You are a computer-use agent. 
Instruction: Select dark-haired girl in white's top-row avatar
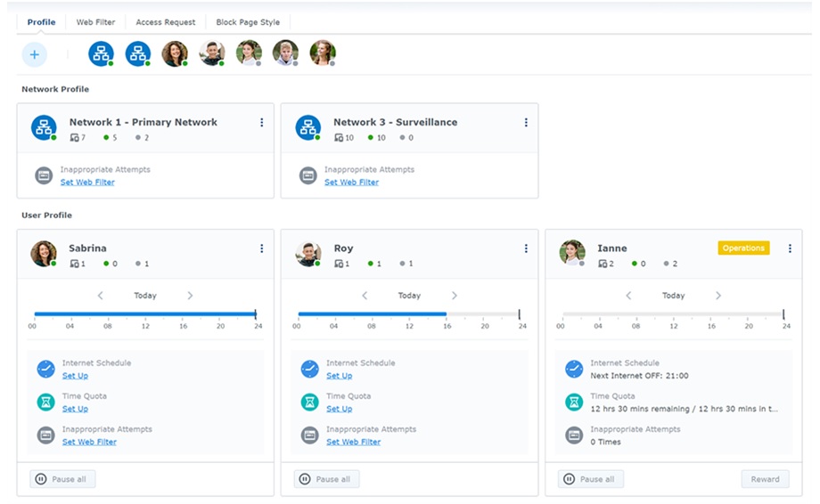tap(249, 53)
